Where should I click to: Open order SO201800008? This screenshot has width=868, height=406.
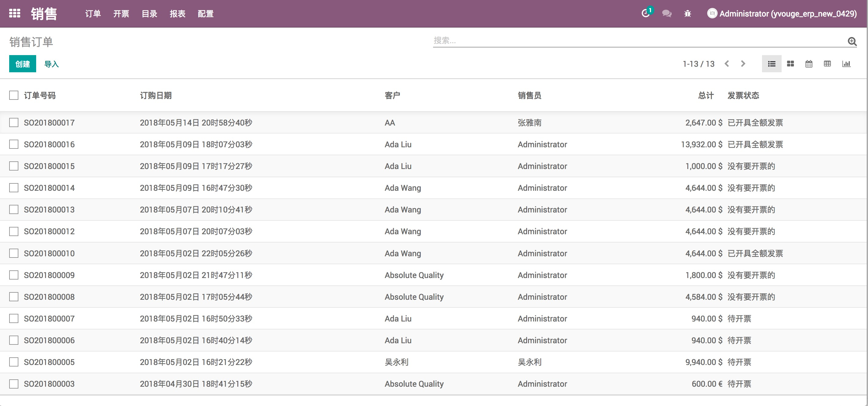tap(49, 297)
